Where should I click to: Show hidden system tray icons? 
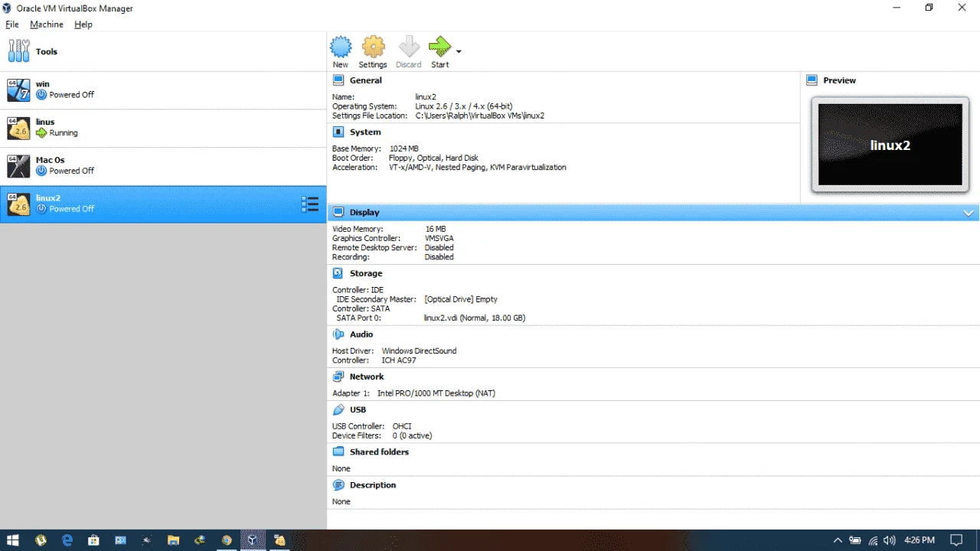(838, 540)
